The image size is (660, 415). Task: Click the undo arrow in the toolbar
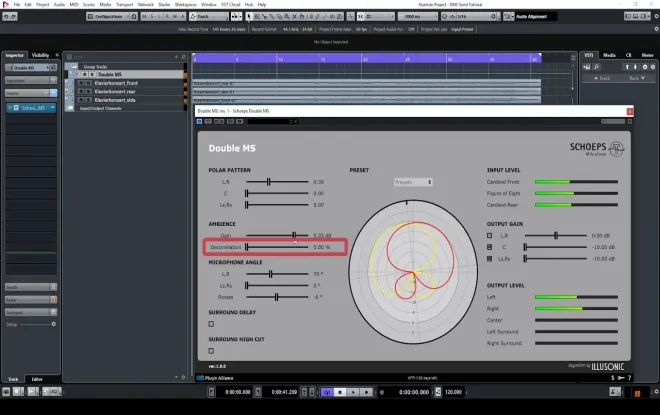6,16
